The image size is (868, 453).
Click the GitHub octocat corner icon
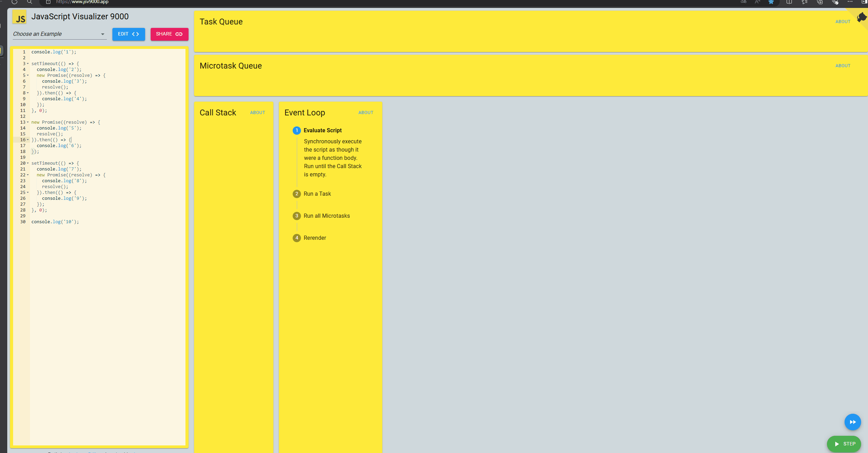point(861,17)
